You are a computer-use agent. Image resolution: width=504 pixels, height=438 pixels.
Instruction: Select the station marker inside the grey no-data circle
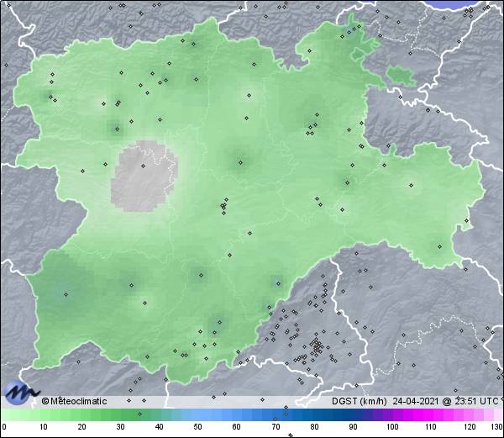click(x=143, y=166)
